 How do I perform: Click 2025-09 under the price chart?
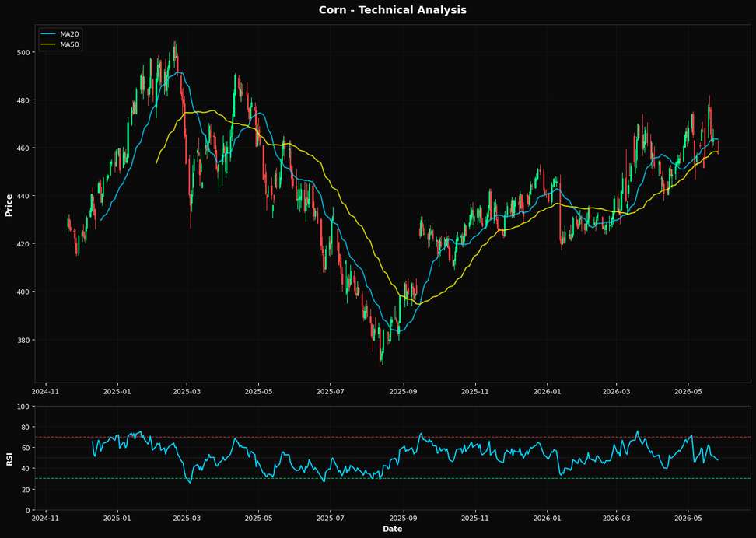tap(403, 391)
